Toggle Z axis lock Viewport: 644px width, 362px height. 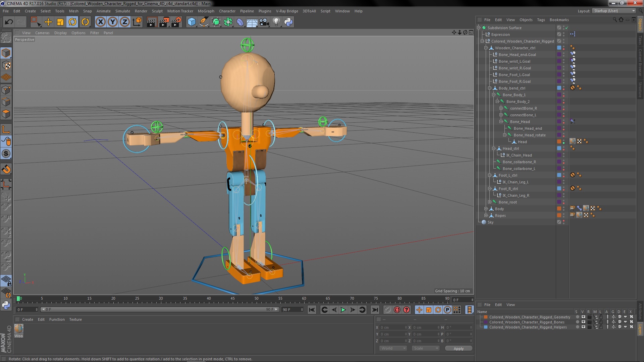(125, 22)
